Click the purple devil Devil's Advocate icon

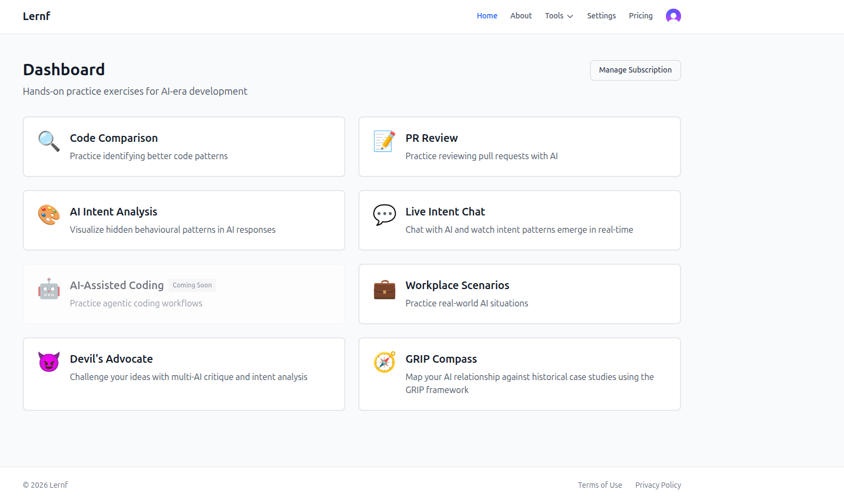tap(49, 362)
